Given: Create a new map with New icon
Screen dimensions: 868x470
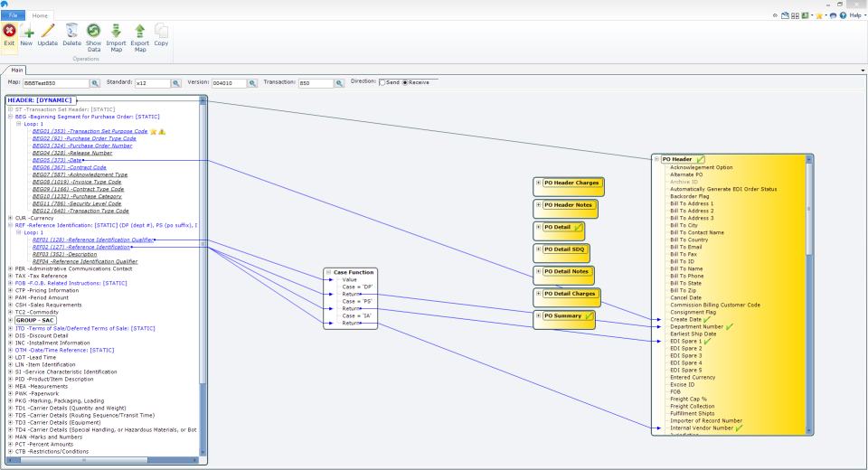Looking at the screenshot, I should pos(26,32).
